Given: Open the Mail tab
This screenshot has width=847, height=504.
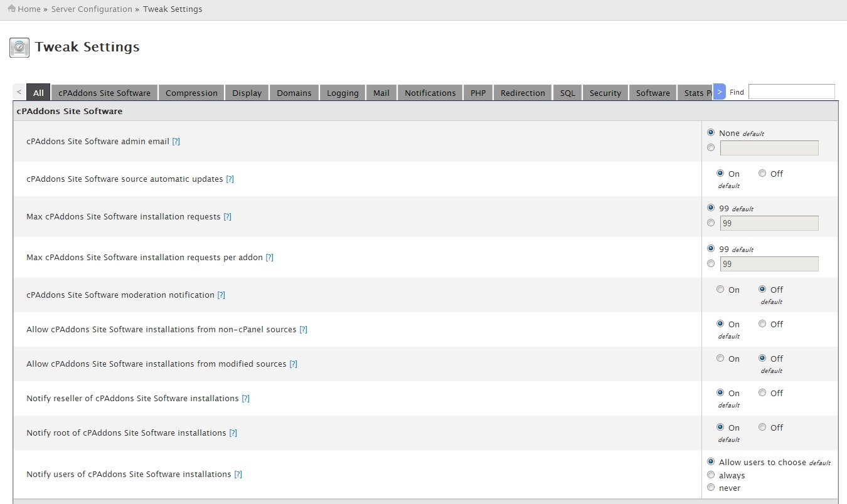Looking at the screenshot, I should (x=381, y=93).
